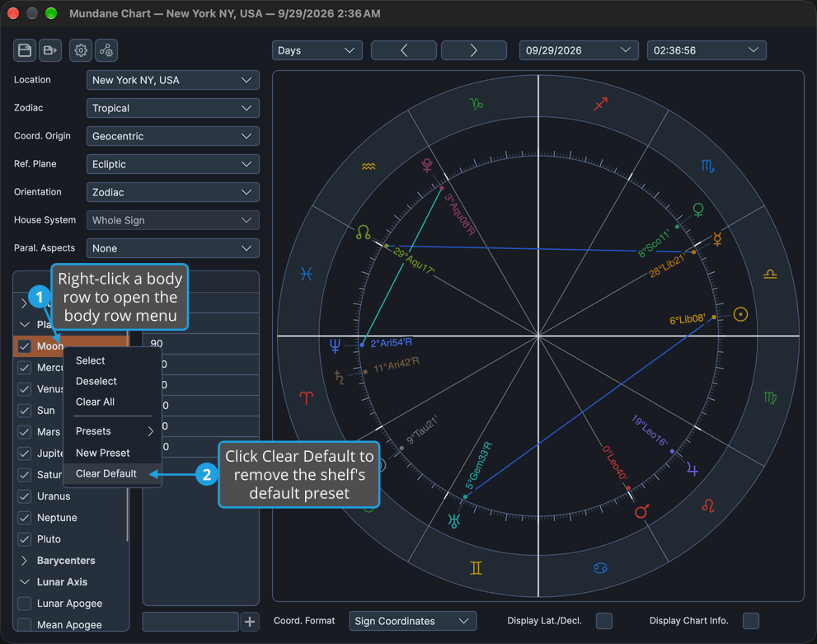
Task: Click the North Node glyph on chart
Action: point(364,233)
